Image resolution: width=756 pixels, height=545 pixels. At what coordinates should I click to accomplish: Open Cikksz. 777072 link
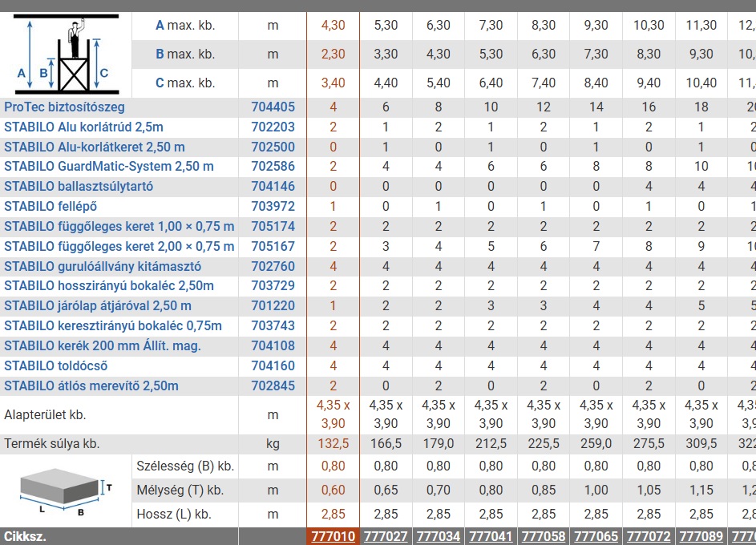click(649, 536)
